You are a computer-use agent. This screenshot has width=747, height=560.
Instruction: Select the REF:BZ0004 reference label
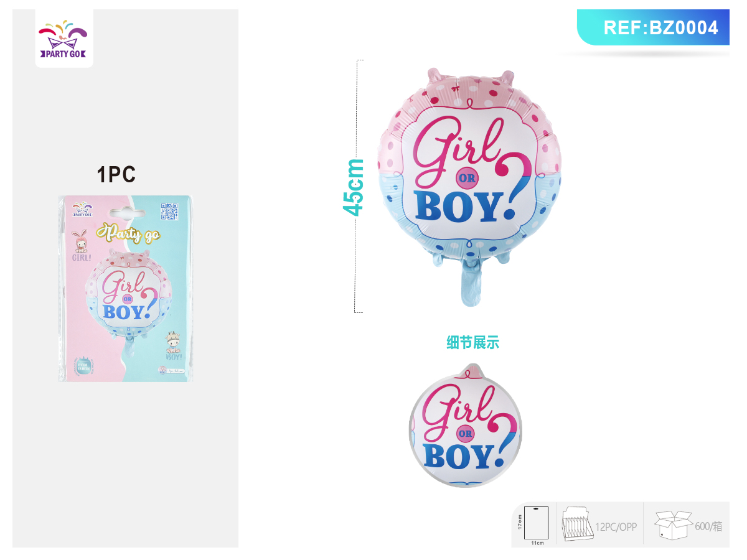660,28
